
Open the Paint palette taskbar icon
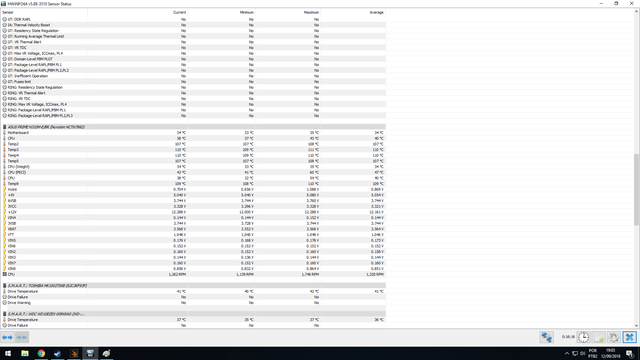pos(107,353)
